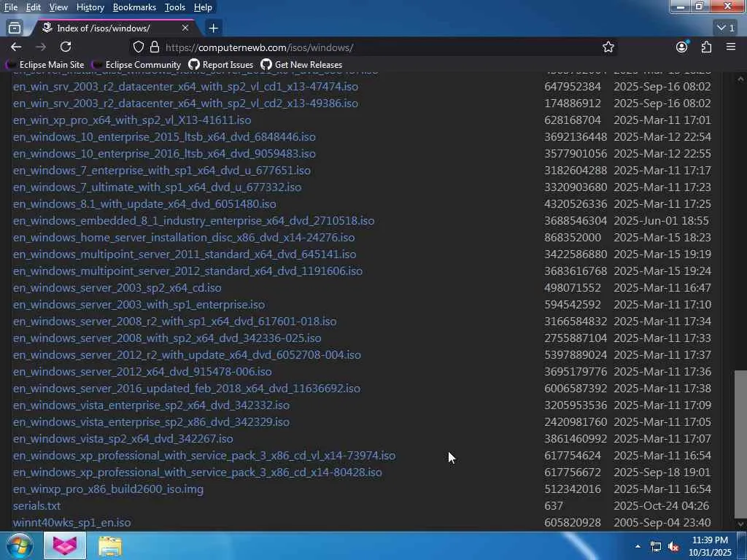
Task: Open Multipoint Server 2012 standard iso link
Action: pos(187,271)
